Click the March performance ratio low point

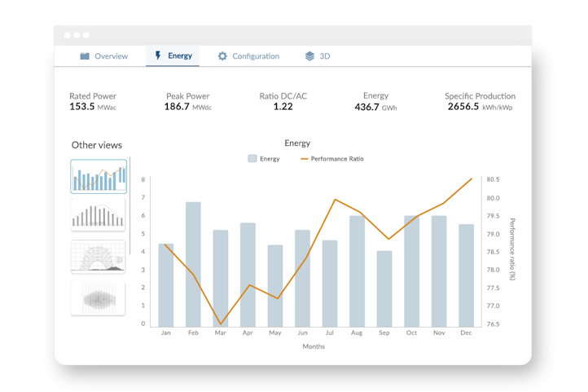point(221,324)
